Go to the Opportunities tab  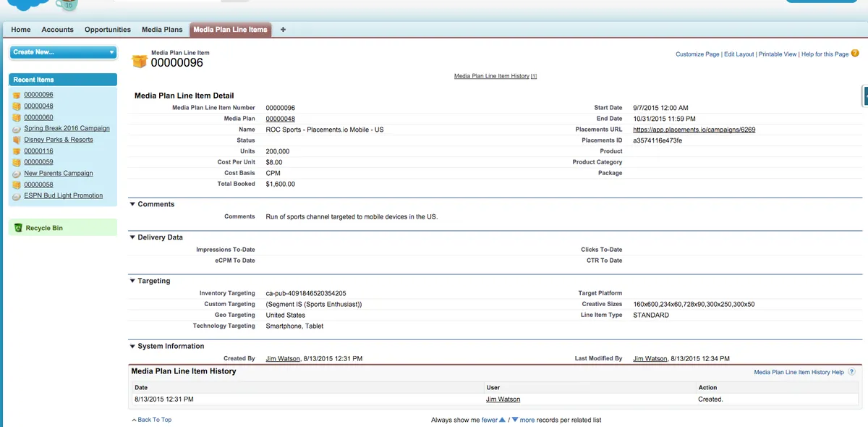point(108,30)
